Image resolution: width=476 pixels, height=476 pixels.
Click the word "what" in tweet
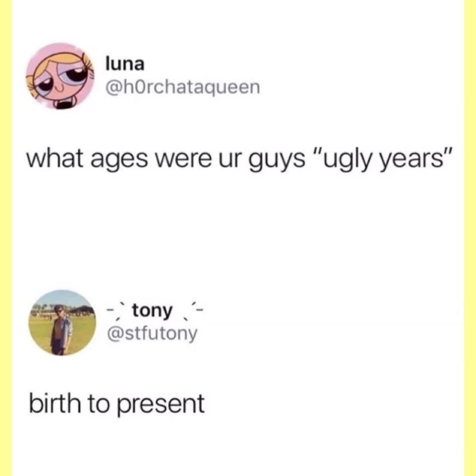[x=54, y=159]
